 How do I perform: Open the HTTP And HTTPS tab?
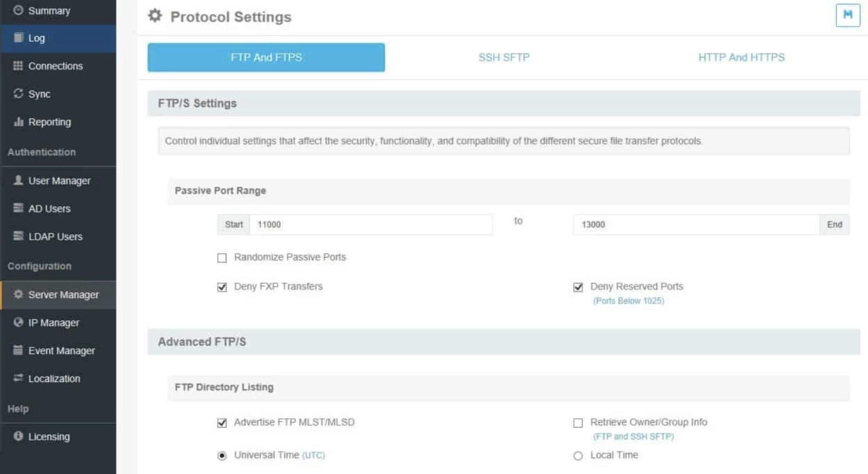pyautogui.click(x=741, y=58)
